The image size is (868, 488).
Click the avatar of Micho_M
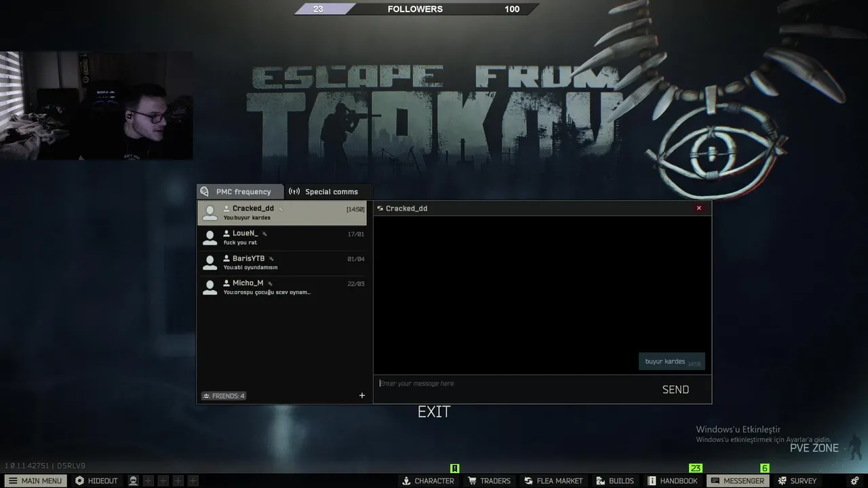tap(210, 288)
